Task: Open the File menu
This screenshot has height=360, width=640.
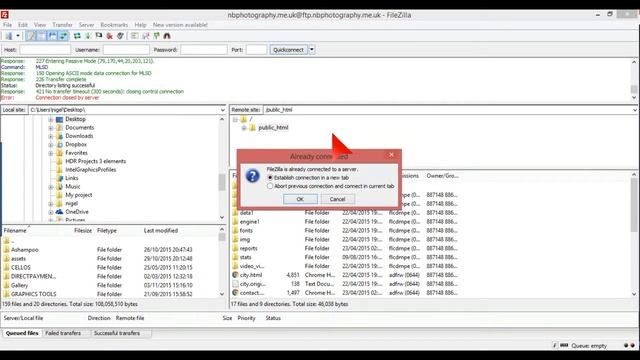Action: 7,25
